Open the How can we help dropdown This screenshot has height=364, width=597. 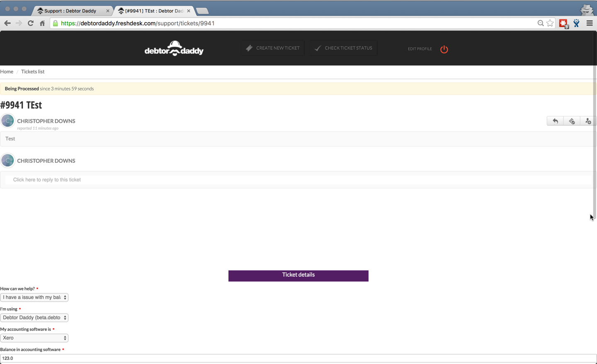tap(34, 297)
